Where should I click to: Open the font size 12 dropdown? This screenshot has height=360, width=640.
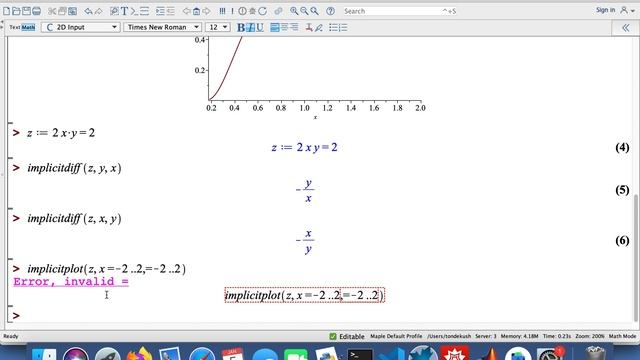tap(218, 27)
